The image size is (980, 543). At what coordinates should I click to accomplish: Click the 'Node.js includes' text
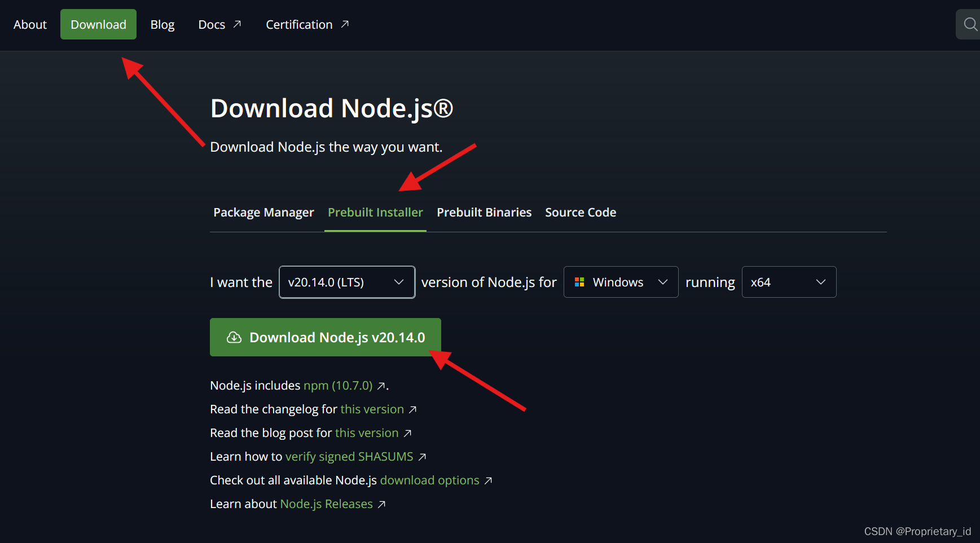tap(255, 386)
